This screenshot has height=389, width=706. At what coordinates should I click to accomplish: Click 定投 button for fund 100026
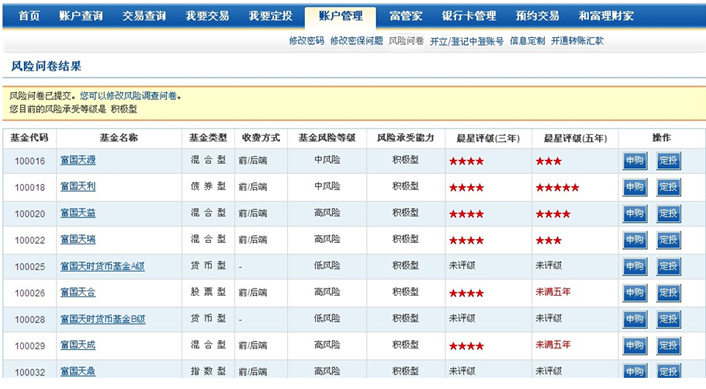tap(668, 293)
